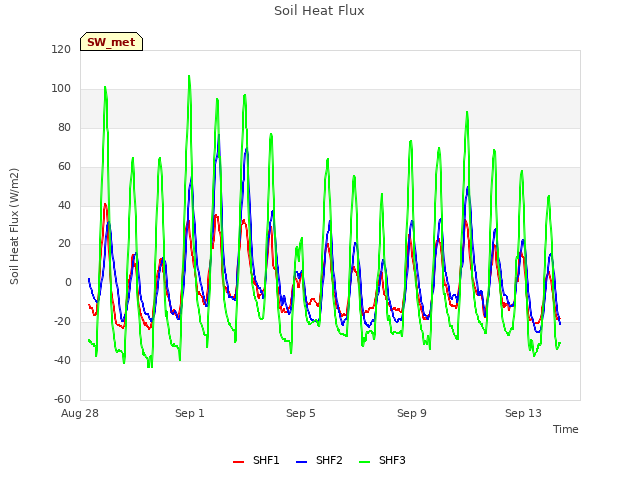The height and width of the screenshot is (480, 640).
Task: Click the Soil Heat Flux chart title
Action: [x=319, y=11]
